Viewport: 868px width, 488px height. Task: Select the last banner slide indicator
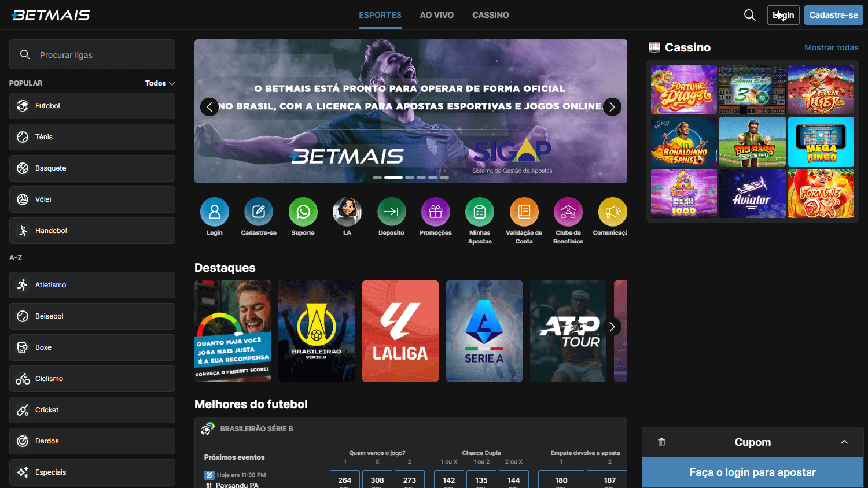[x=444, y=178]
